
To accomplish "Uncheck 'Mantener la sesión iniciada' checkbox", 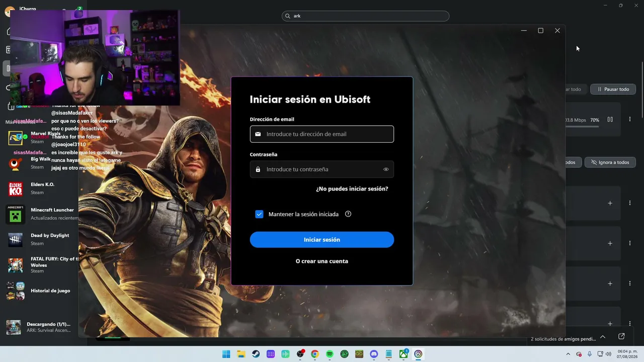I will coord(259,214).
